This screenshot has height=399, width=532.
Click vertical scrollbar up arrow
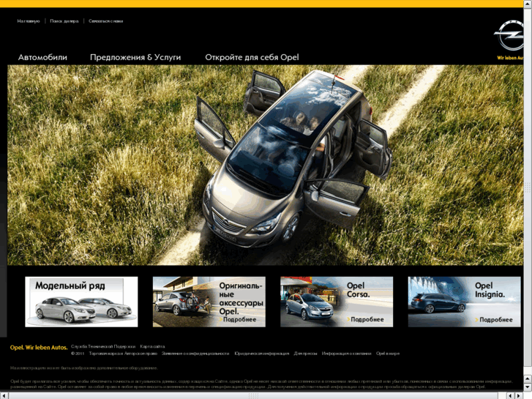(528, 4)
